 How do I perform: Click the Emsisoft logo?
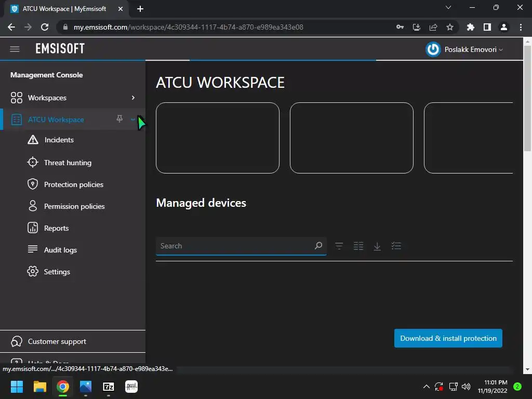pyautogui.click(x=60, y=49)
